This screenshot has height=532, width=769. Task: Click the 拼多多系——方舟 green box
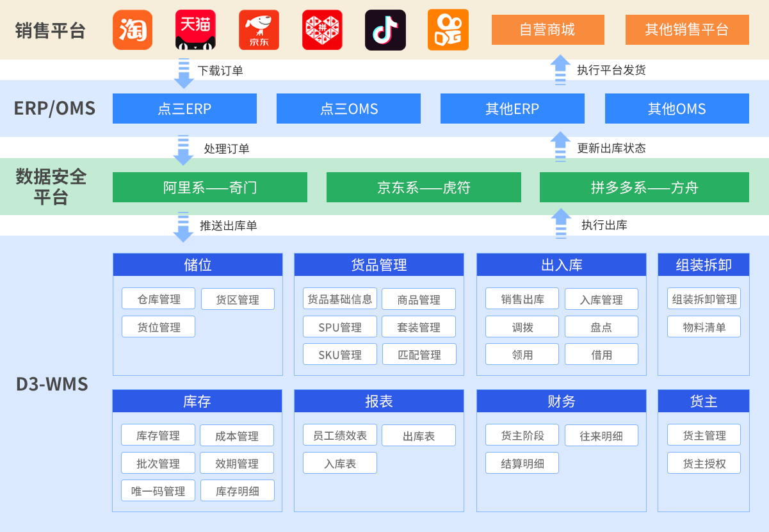(x=644, y=187)
